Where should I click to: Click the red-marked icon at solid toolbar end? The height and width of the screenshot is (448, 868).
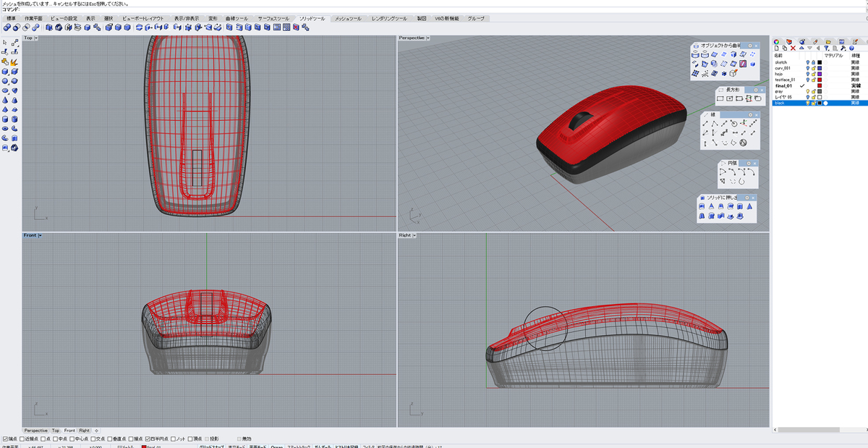click(x=297, y=28)
